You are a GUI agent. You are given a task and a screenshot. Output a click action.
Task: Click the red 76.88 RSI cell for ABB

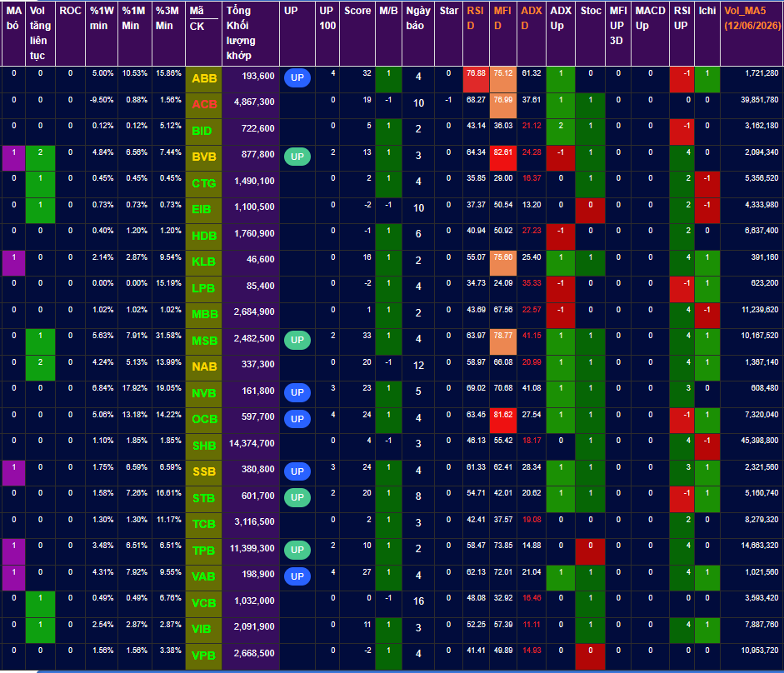click(476, 79)
